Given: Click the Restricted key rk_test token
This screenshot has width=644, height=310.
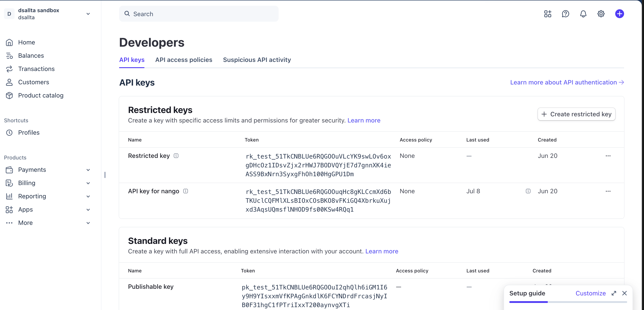Looking at the screenshot, I should (x=318, y=165).
